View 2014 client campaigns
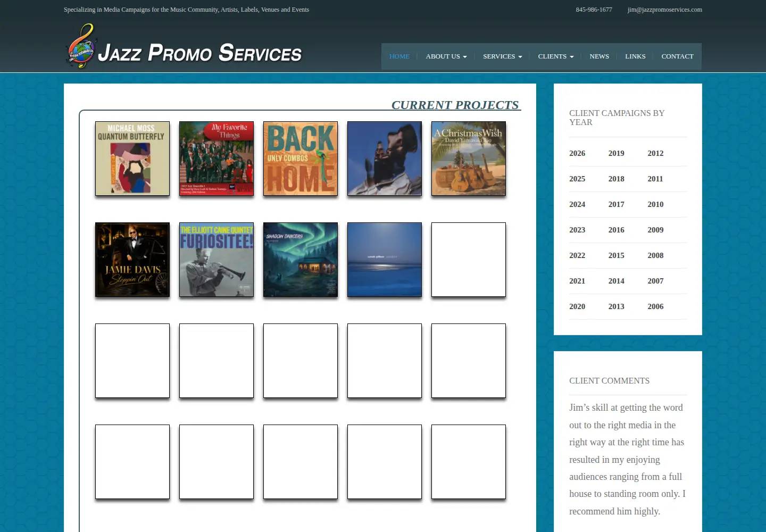Image resolution: width=766 pixels, height=532 pixels. tap(617, 281)
